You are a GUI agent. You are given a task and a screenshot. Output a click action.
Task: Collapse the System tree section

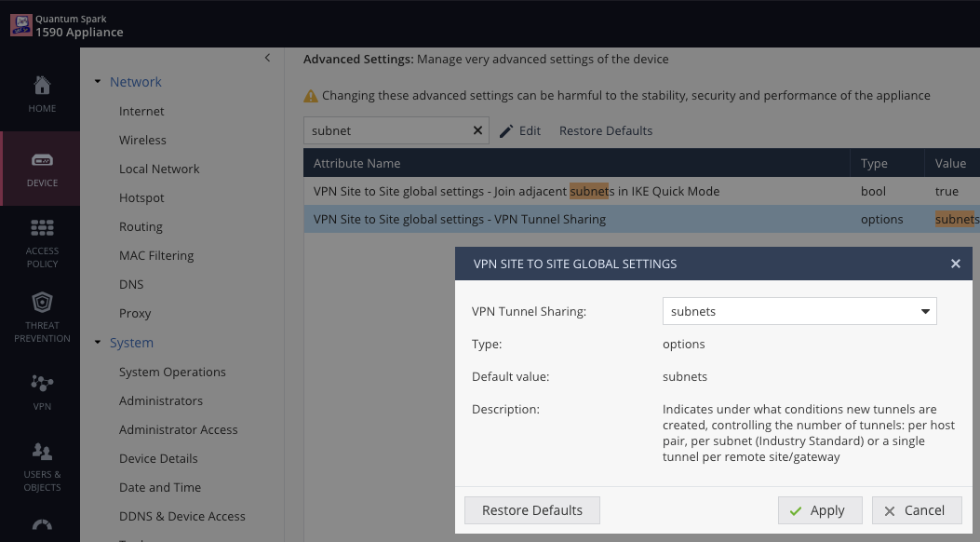(x=98, y=343)
